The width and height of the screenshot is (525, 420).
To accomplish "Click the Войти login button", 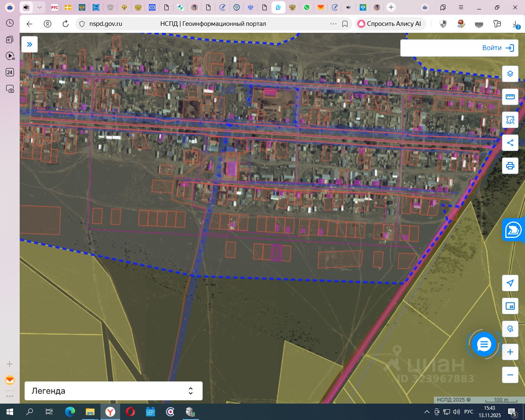I will click(498, 48).
